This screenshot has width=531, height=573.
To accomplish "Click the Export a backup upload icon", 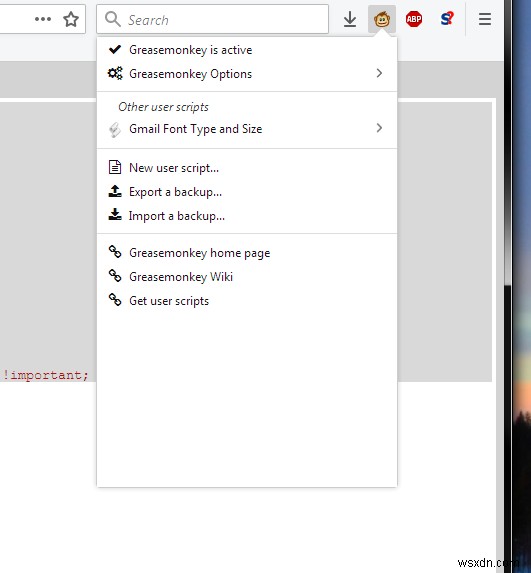I will point(115,191).
